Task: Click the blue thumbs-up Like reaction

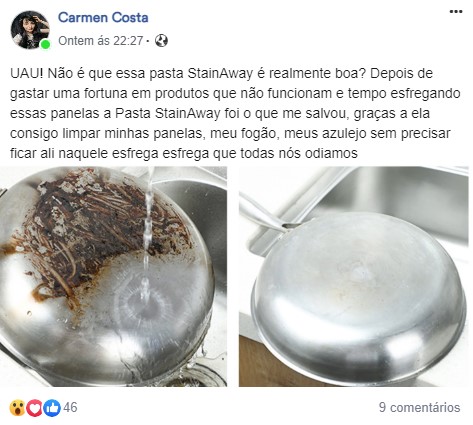Action: [x=52, y=408]
